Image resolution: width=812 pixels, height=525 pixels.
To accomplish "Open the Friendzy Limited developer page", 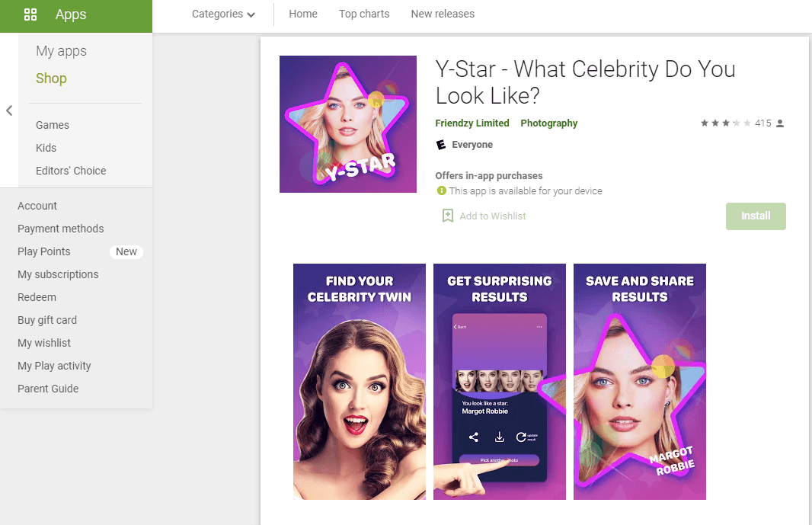I will (x=472, y=123).
